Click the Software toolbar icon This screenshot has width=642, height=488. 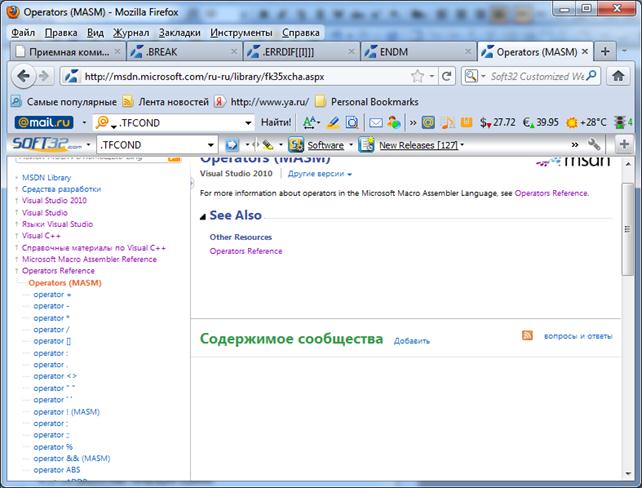tap(296, 145)
